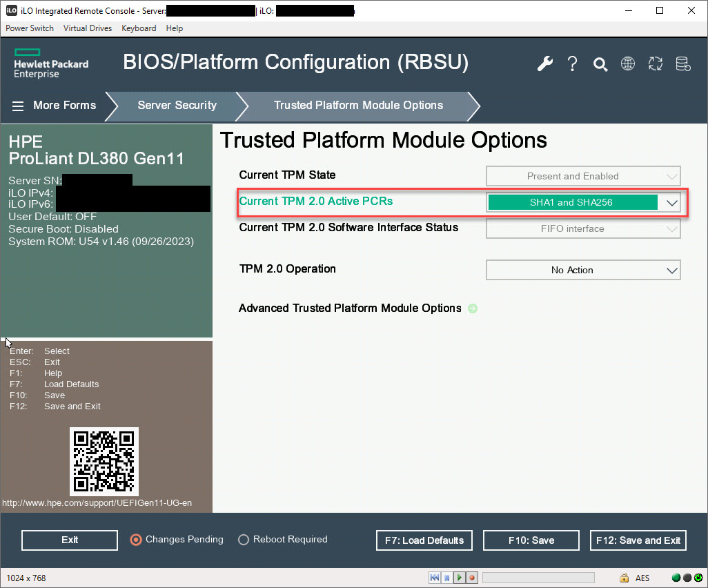The height and width of the screenshot is (588, 708).
Task: Click the circular arrows refresh icon
Action: click(x=656, y=64)
